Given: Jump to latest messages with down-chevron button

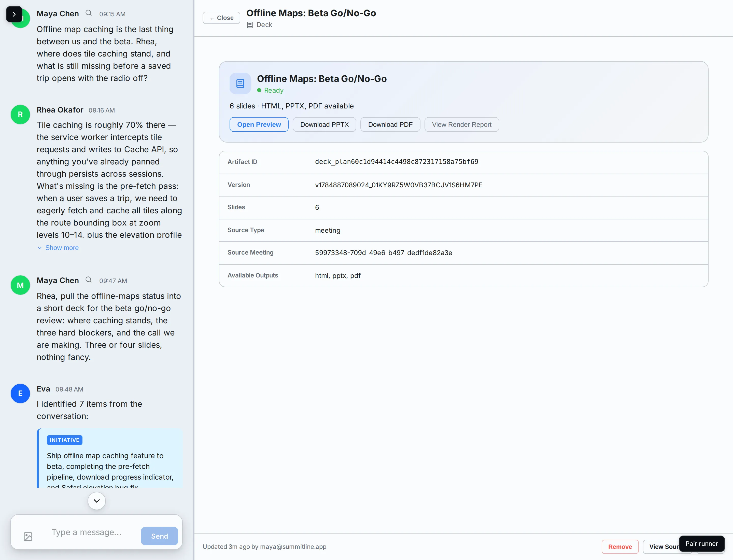Looking at the screenshot, I should coord(97,501).
